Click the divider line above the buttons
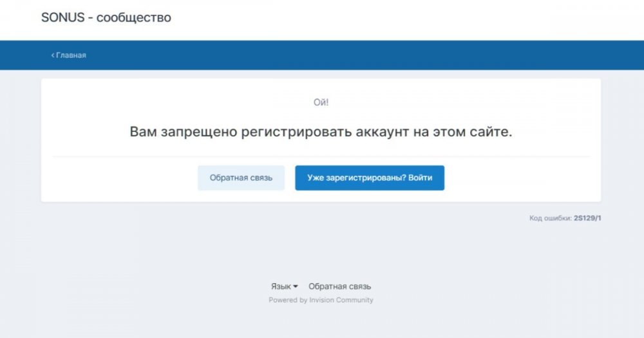Image resolution: width=644 pixels, height=338 pixels. click(x=321, y=156)
